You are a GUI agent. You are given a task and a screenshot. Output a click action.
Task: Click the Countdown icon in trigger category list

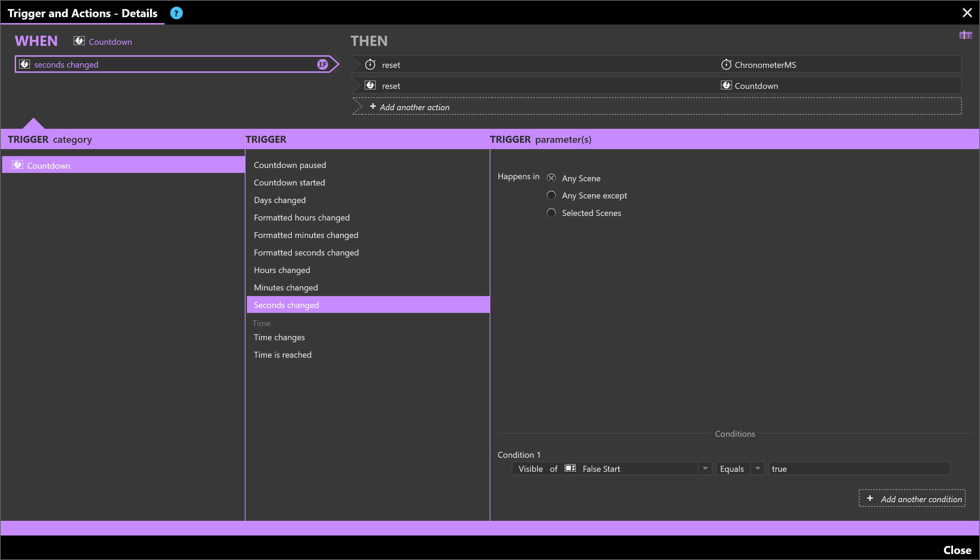point(17,164)
